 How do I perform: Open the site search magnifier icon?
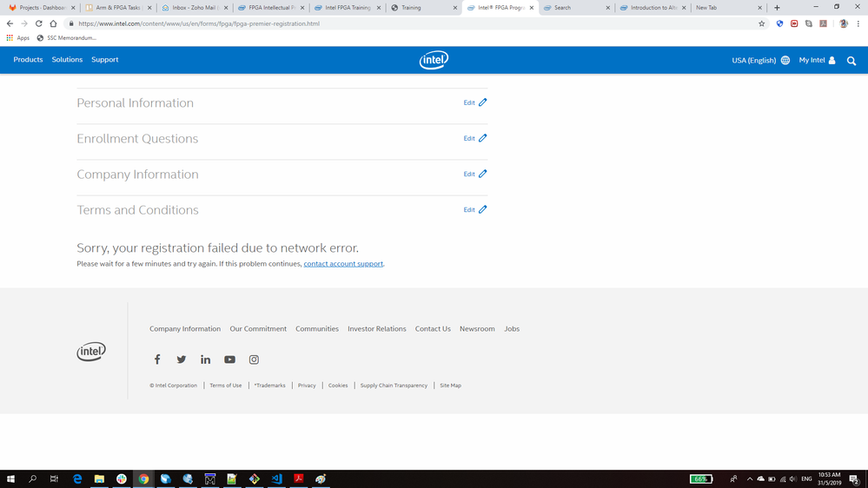tap(851, 60)
